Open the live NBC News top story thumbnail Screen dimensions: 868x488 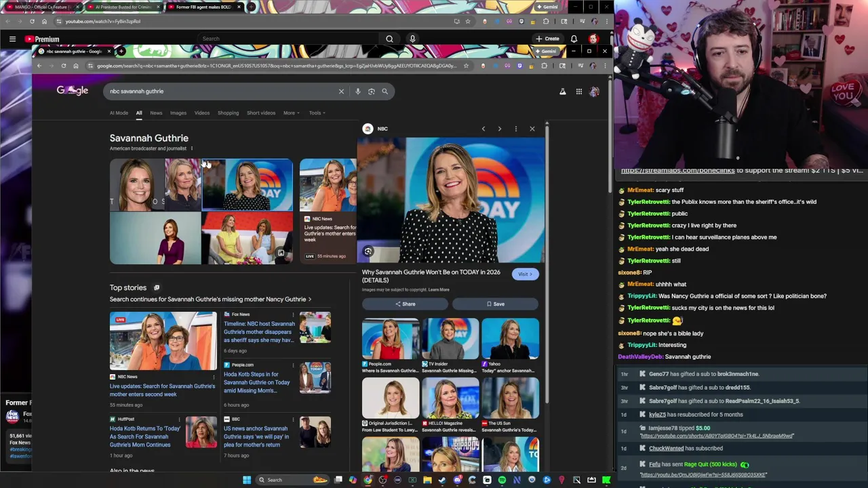(163, 341)
